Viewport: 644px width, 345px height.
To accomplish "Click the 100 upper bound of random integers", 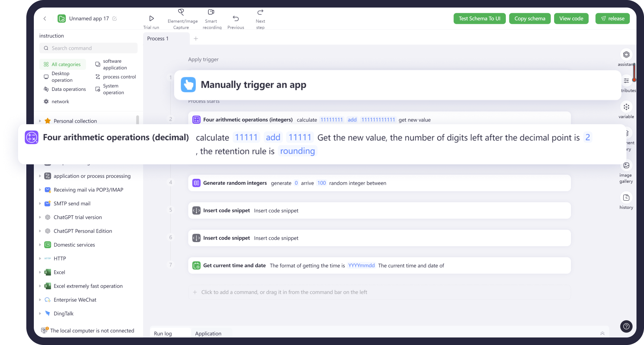I will 322,183.
